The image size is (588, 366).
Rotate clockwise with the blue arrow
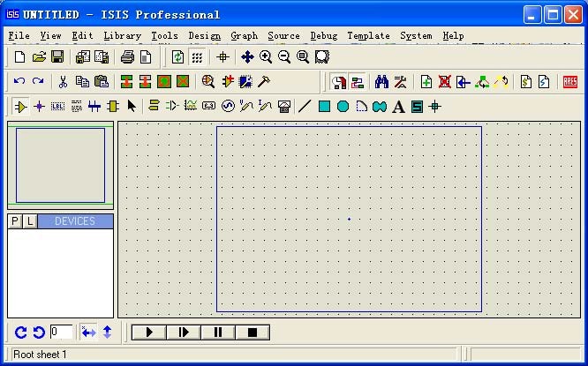pyautogui.click(x=21, y=332)
